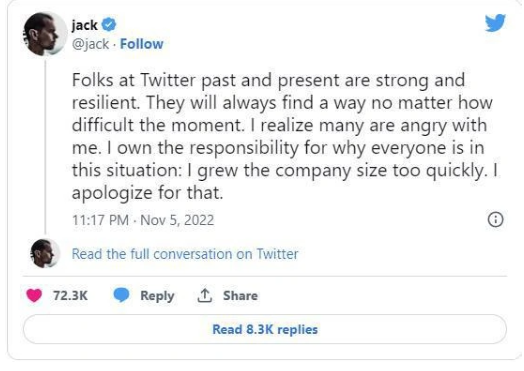Open jack's large profile picture
Screen dimensions: 524x371
point(45,34)
